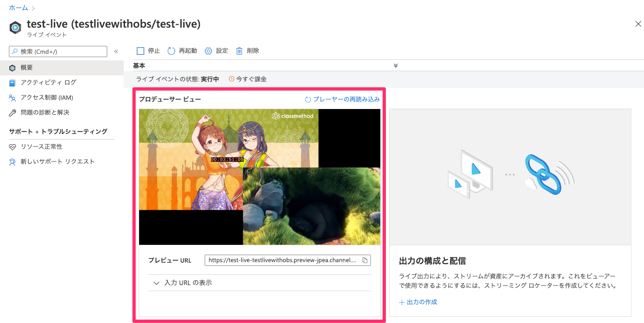The width and height of the screenshot is (644, 323).
Task: Click the プレビュー URL text field
Action: click(288, 260)
